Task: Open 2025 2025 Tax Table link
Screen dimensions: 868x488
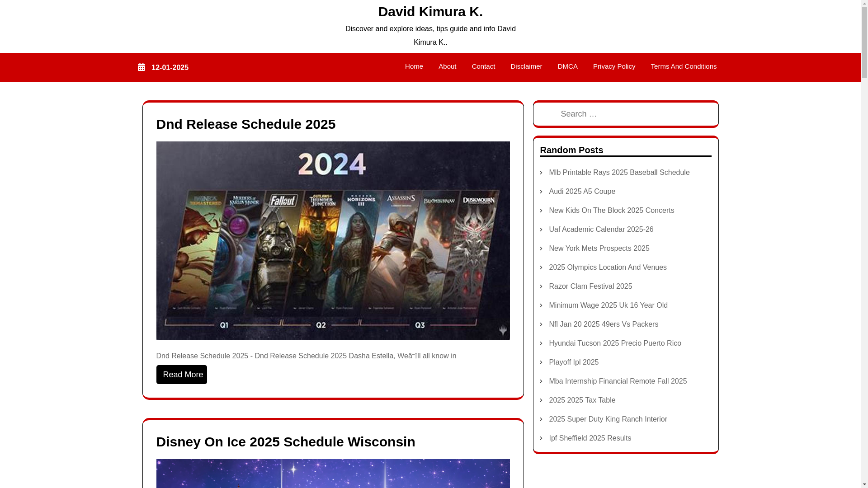Action: click(582, 400)
